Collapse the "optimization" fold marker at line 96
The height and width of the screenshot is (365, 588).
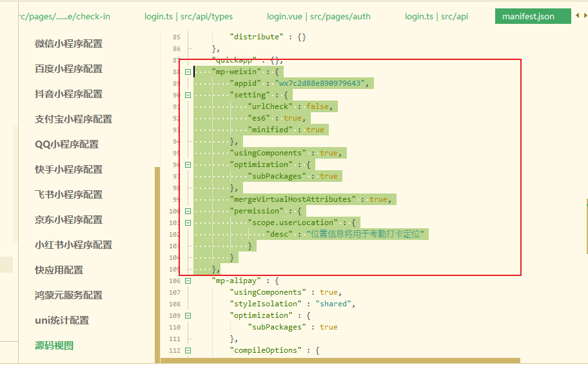[x=188, y=165]
